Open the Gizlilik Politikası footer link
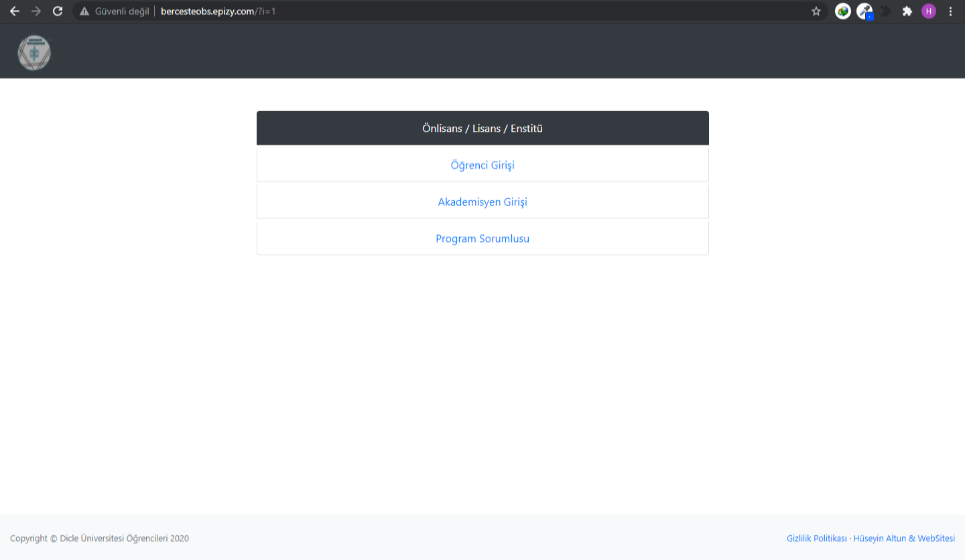Viewport: 965px width, 560px height. tap(816, 538)
